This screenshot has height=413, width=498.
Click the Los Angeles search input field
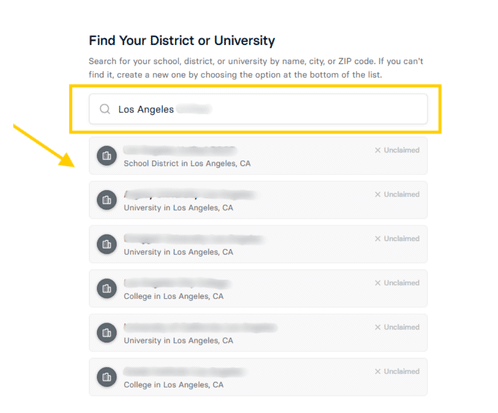tap(258, 109)
